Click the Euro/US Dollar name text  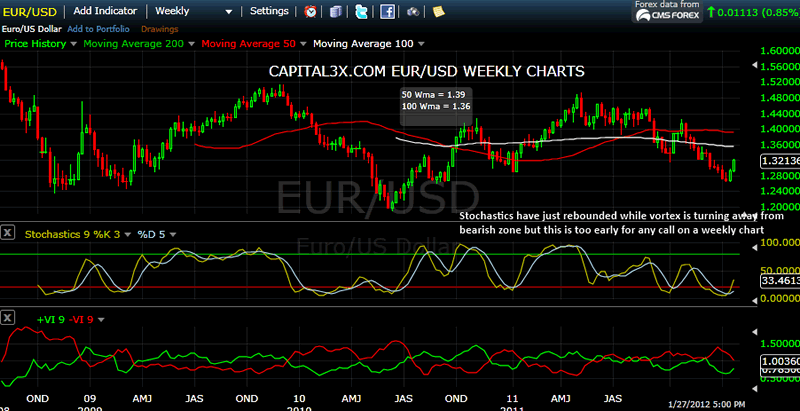32,29
